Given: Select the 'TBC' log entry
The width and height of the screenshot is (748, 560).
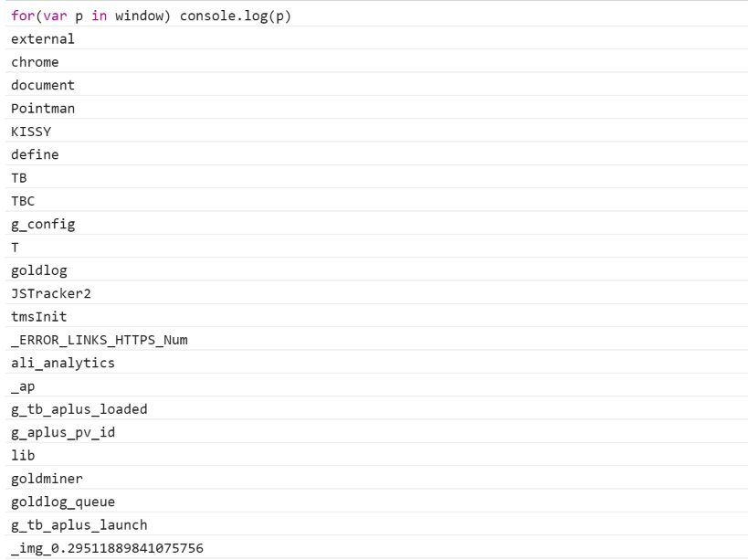Looking at the screenshot, I should tap(376, 200).
